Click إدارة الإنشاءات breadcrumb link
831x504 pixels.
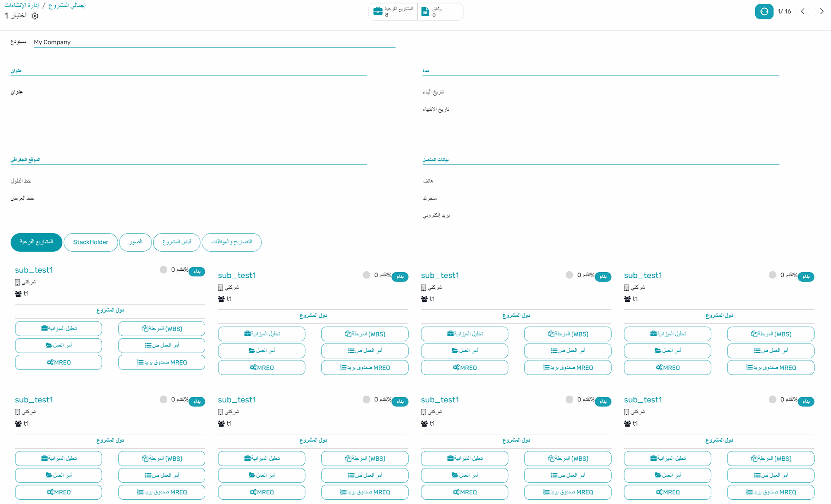click(x=22, y=5)
